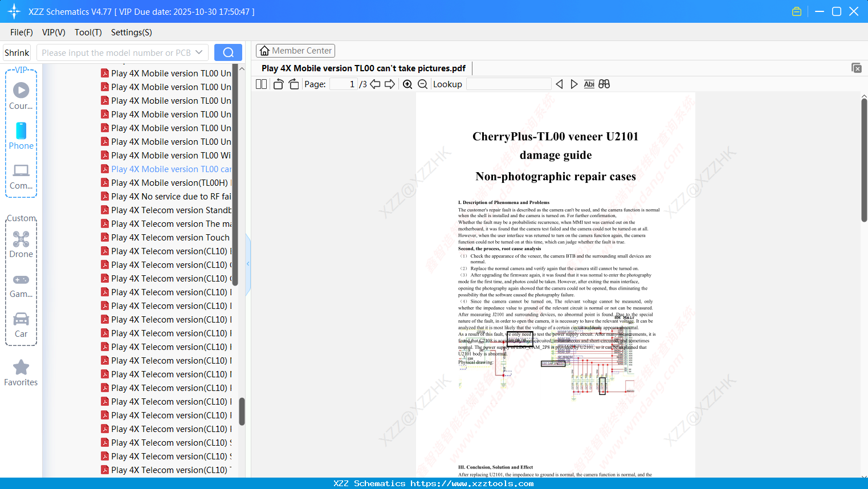Image resolution: width=868 pixels, height=489 pixels.
Task: Click the PDF viewer vertical scrollbar
Action: tap(864, 160)
